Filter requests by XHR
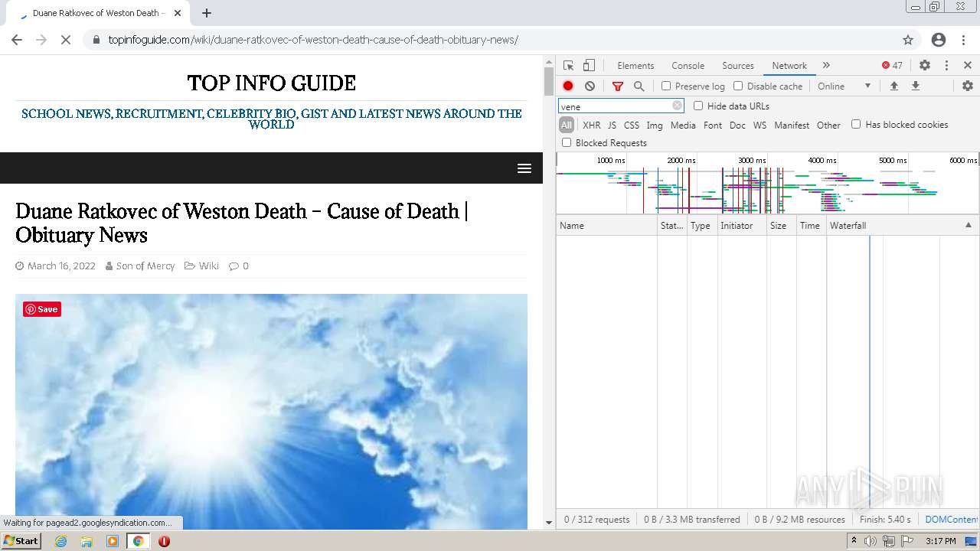This screenshot has width=980, height=551. pyautogui.click(x=592, y=126)
